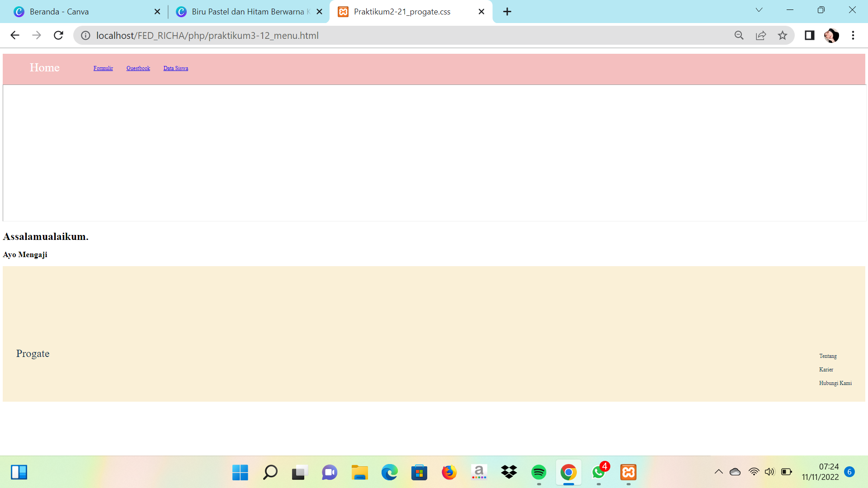This screenshot has height=488, width=868.
Task: Click the Data Siswa link
Action: click(x=175, y=68)
